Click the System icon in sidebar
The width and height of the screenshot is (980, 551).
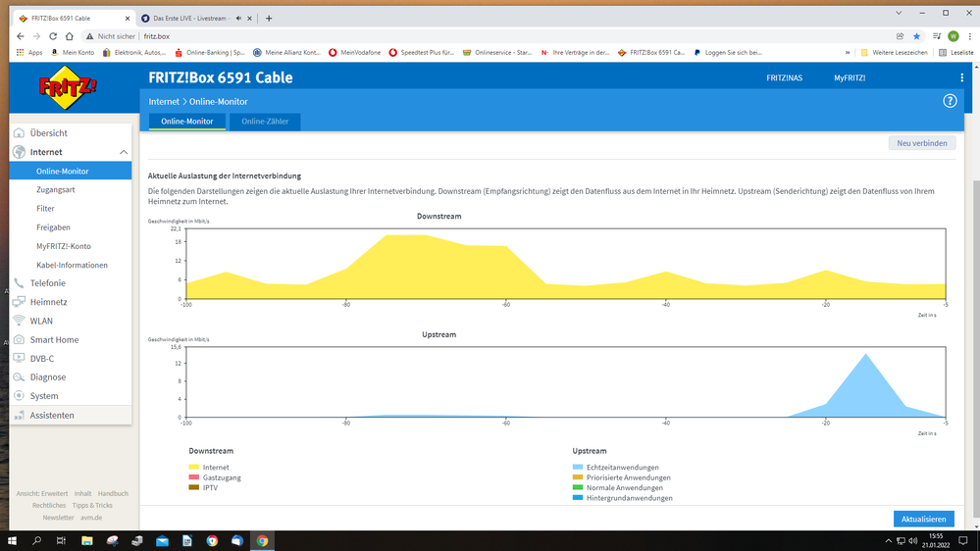click(20, 396)
